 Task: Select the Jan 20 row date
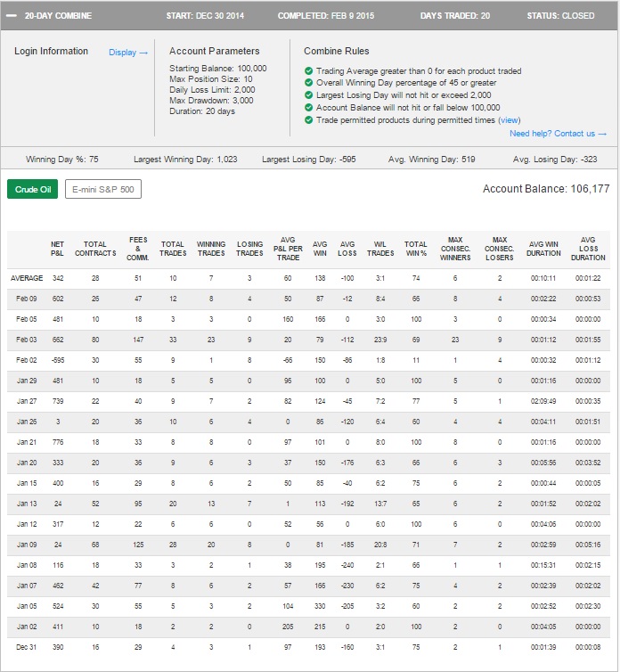27,463
